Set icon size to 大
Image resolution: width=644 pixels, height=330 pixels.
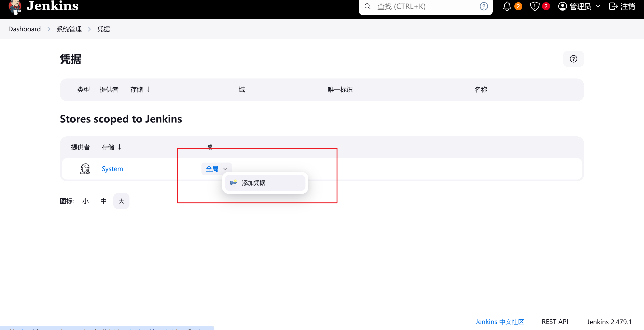(x=121, y=201)
